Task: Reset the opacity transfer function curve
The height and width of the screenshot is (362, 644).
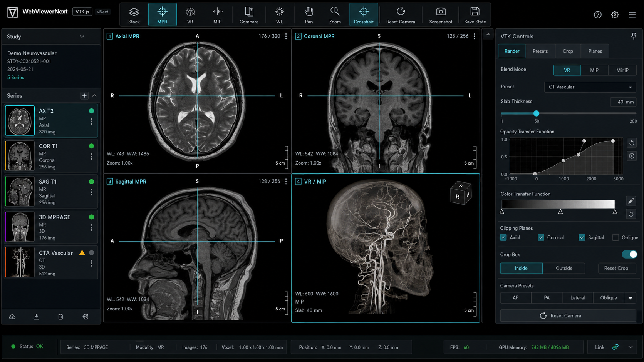Action: point(632,143)
